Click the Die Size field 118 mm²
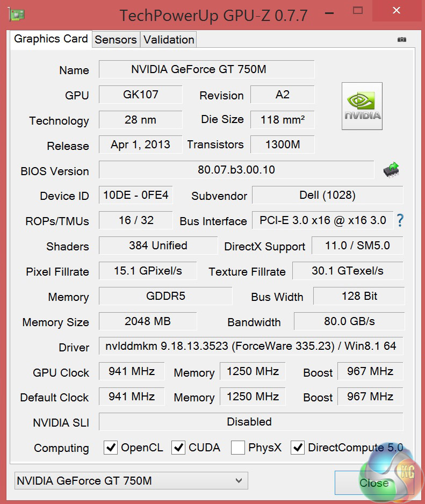Image resolution: width=425 pixels, height=504 pixels. pyautogui.click(x=282, y=120)
